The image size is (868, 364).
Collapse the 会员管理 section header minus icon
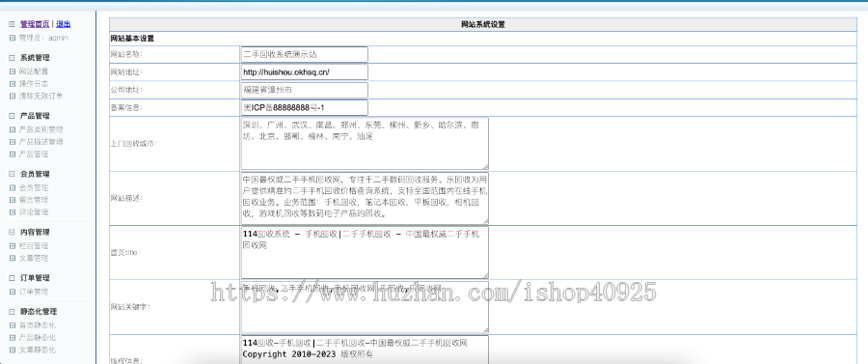pos(13,174)
